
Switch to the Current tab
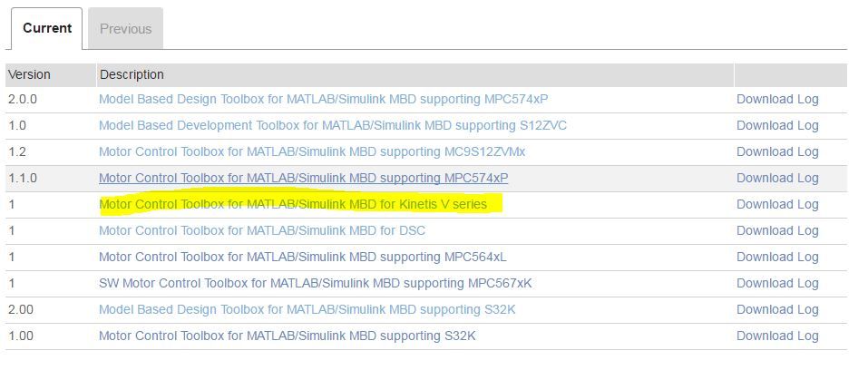(47, 28)
